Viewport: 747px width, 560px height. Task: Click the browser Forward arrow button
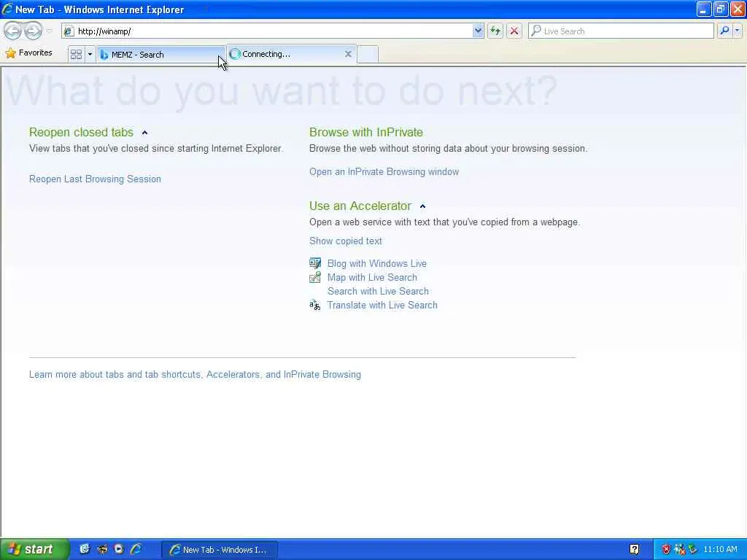point(32,31)
